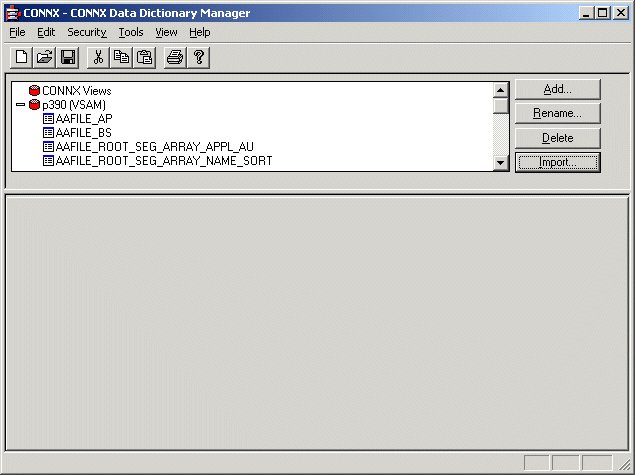
Task: Open the View menu
Action: pos(166,32)
